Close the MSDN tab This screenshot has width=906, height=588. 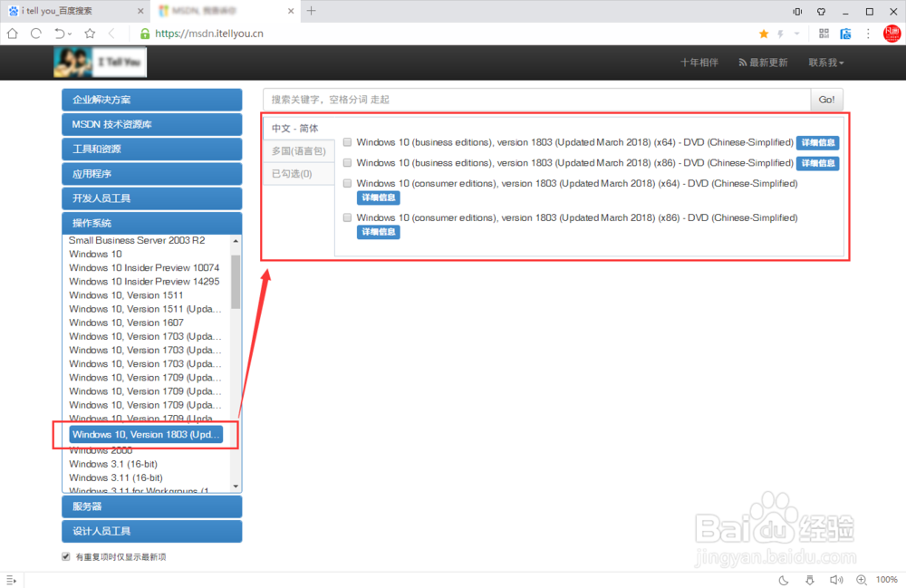pos(291,11)
